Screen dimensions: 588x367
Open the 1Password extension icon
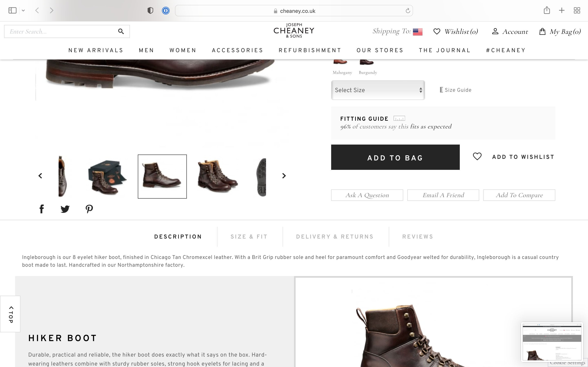click(166, 10)
